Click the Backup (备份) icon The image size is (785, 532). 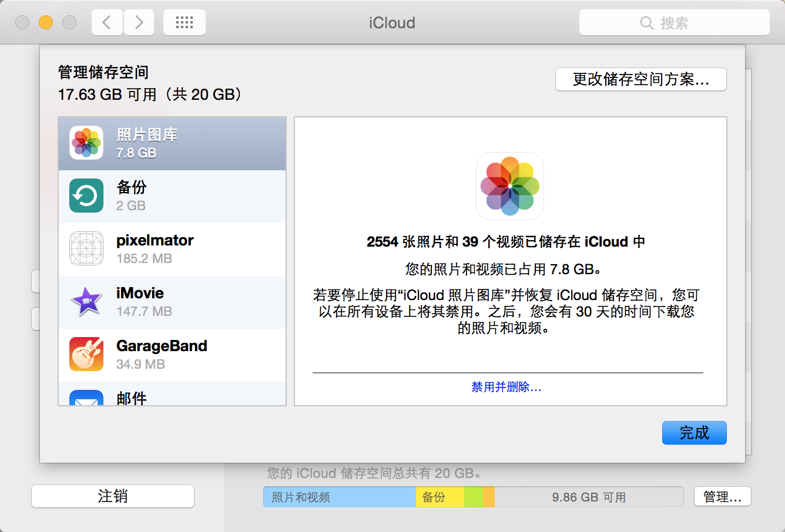point(86,196)
